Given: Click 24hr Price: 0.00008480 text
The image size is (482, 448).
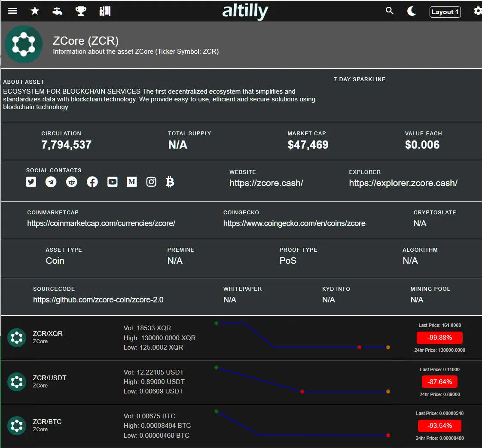Looking at the screenshot, I should [439, 438].
